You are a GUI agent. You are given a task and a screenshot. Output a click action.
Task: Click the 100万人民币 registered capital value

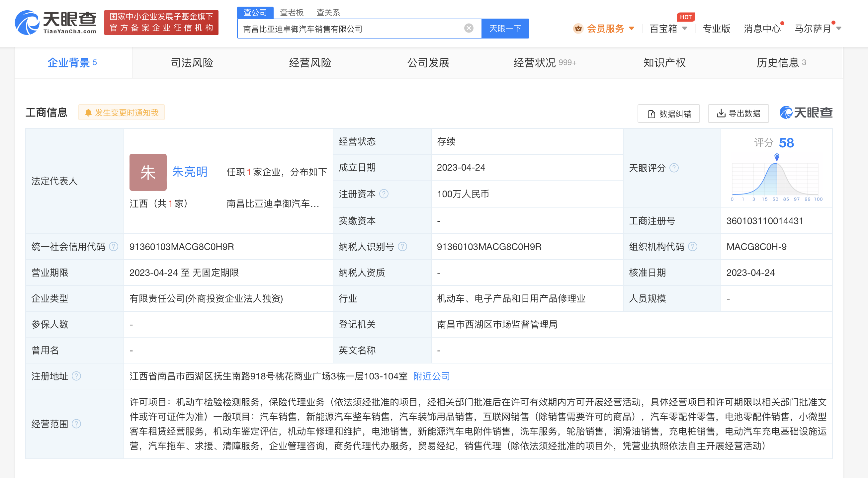tap(463, 194)
